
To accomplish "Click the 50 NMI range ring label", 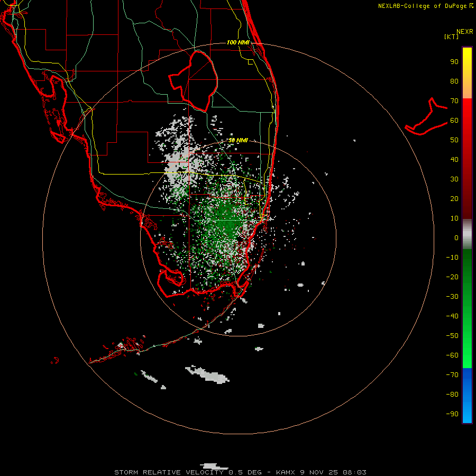I will pyautogui.click(x=238, y=140).
